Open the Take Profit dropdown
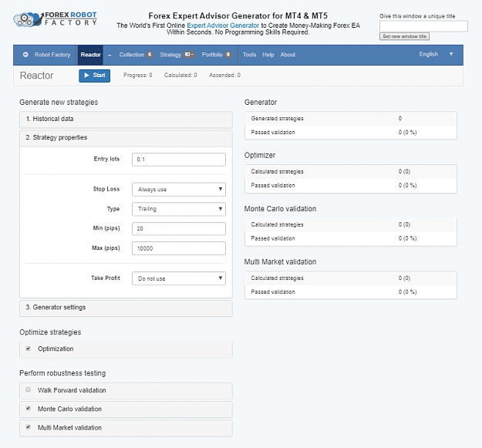This screenshot has height=448, width=482. click(179, 278)
